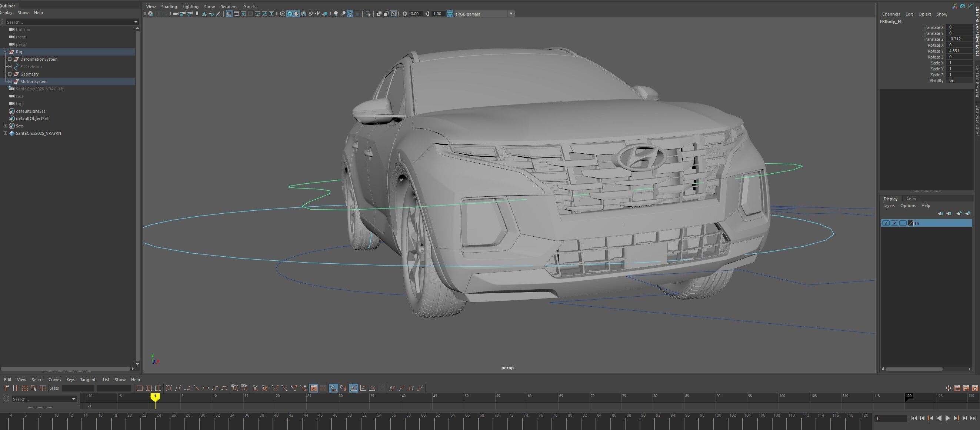
Task: Create a new empty display layer icon
Action: coord(959,213)
